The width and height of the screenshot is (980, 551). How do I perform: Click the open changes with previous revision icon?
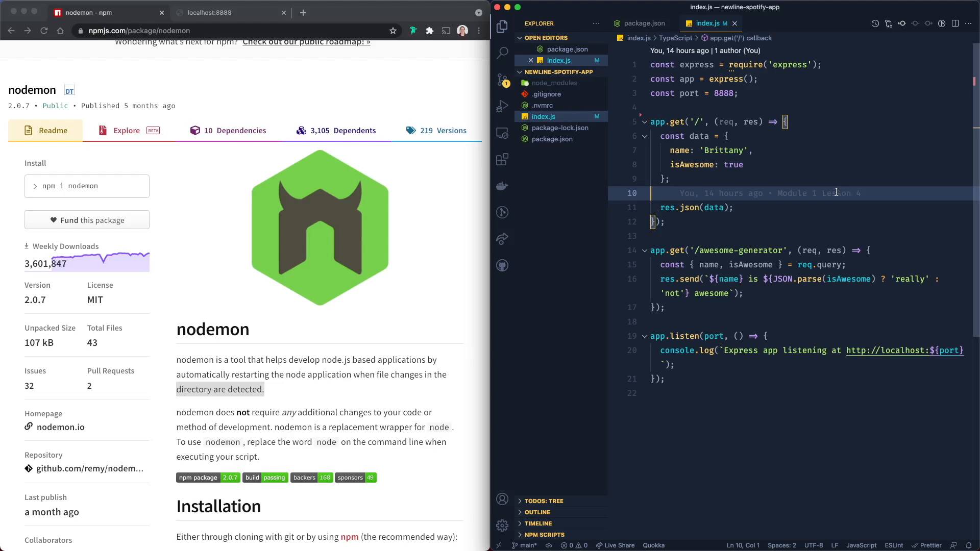[902, 23]
